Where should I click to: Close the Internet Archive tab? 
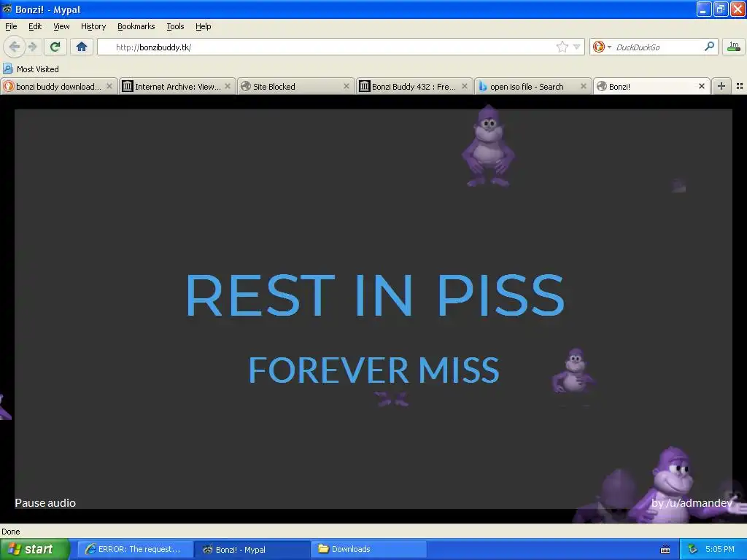pos(228,86)
